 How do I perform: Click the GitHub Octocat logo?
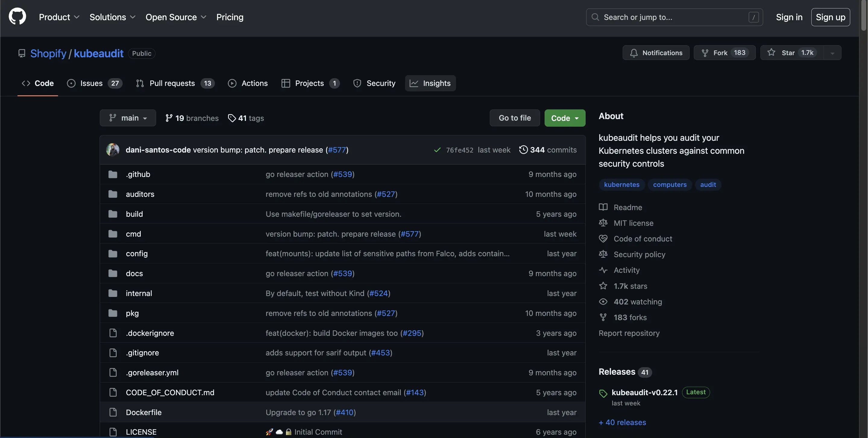click(x=17, y=17)
